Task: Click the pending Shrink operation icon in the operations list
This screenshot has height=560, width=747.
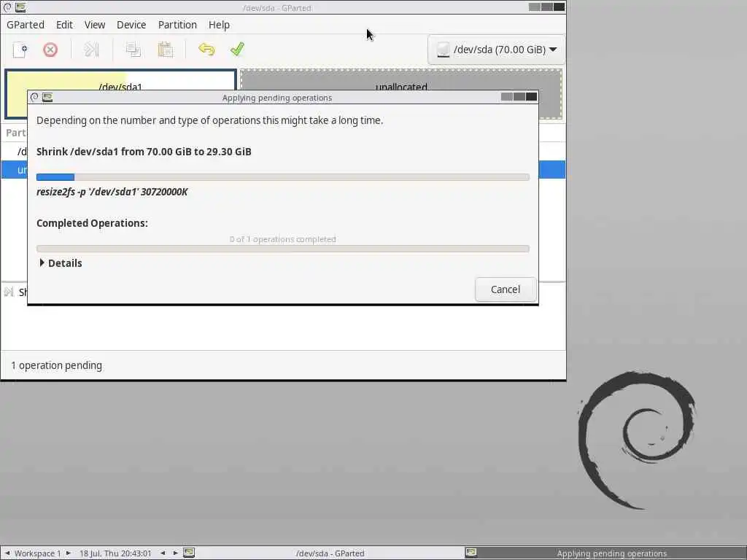Action: (9, 292)
